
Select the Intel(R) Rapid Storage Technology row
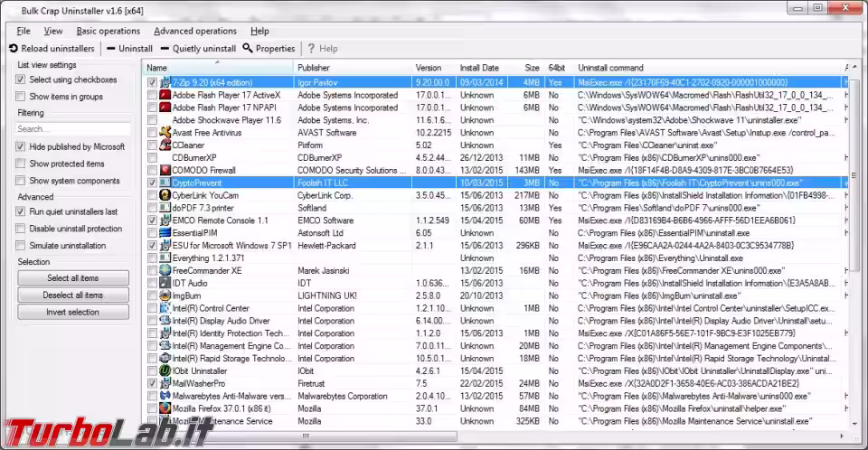point(495,359)
